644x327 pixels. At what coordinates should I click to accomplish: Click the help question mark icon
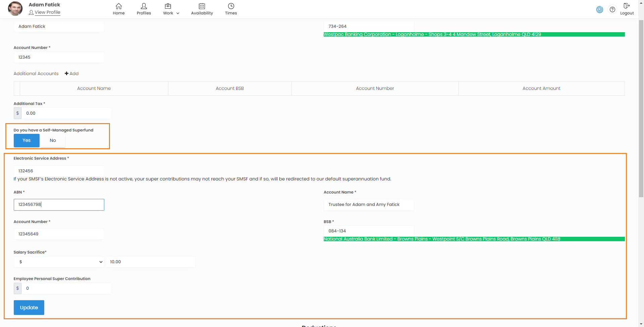612,9
